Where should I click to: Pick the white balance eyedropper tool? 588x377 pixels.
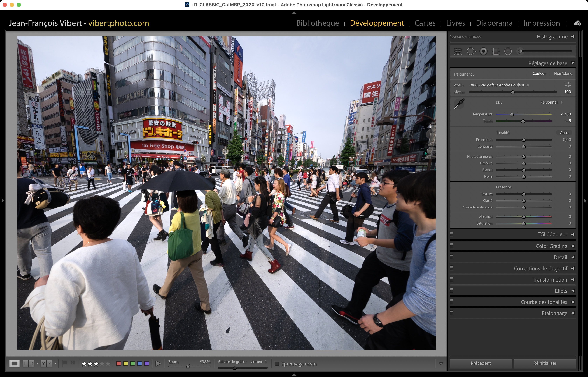(x=459, y=104)
